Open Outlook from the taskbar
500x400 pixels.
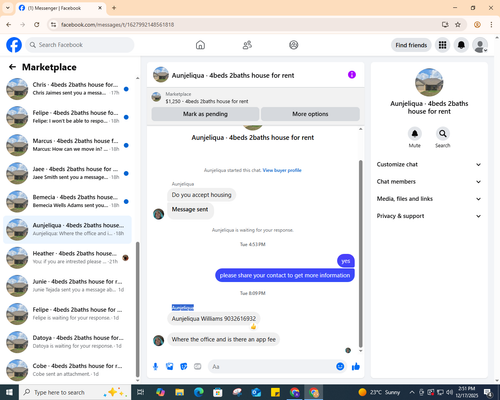[x=256, y=392]
